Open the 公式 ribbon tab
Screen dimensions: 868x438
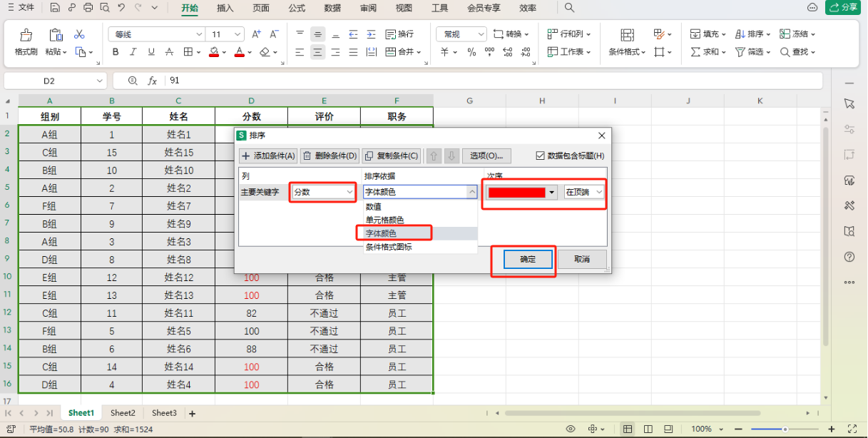coord(297,8)
